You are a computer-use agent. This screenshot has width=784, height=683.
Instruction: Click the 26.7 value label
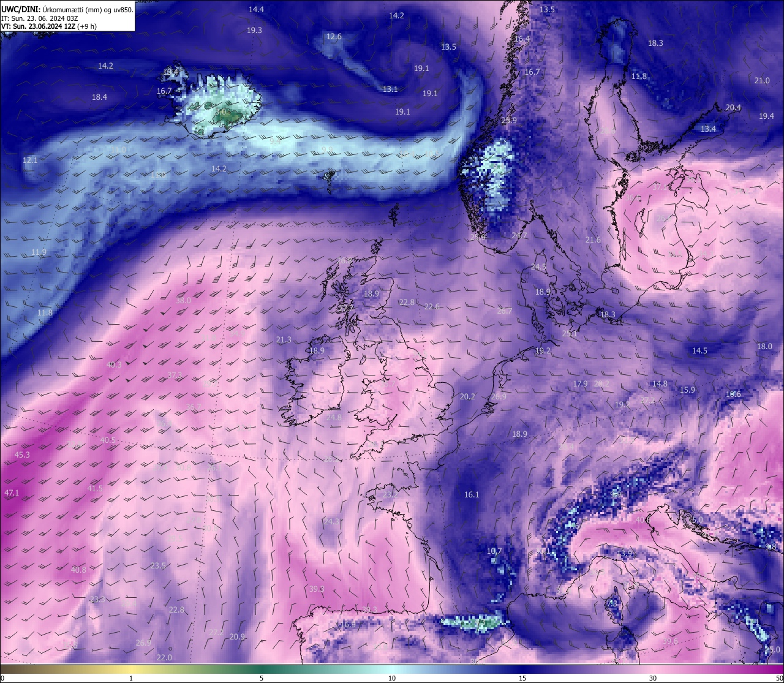pyautogui.click(x=504, y=311)
